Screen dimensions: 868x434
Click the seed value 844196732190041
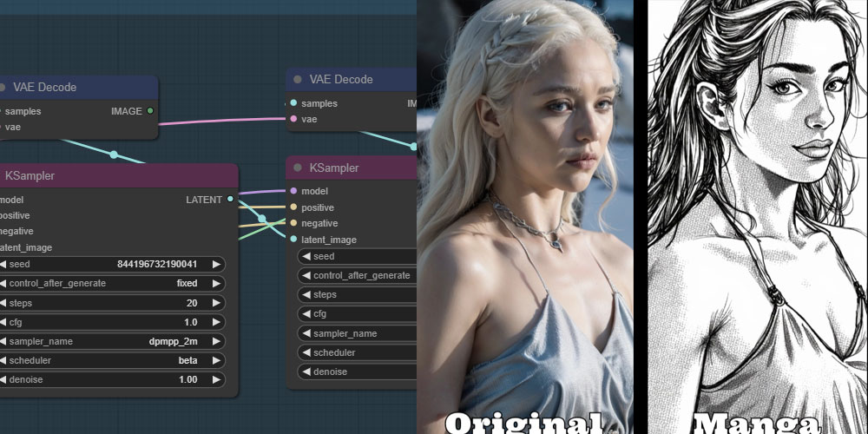[x=157, y=264]
